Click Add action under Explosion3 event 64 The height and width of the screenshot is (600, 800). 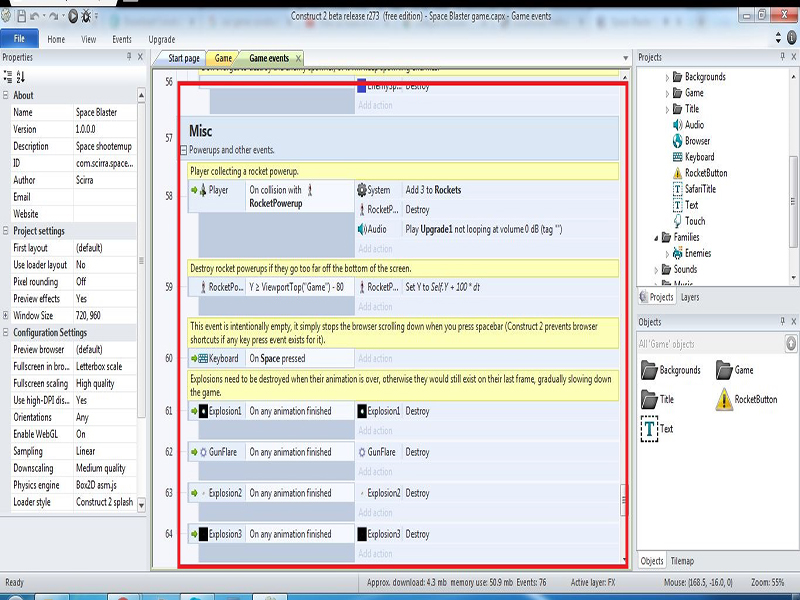click(375, 554)
